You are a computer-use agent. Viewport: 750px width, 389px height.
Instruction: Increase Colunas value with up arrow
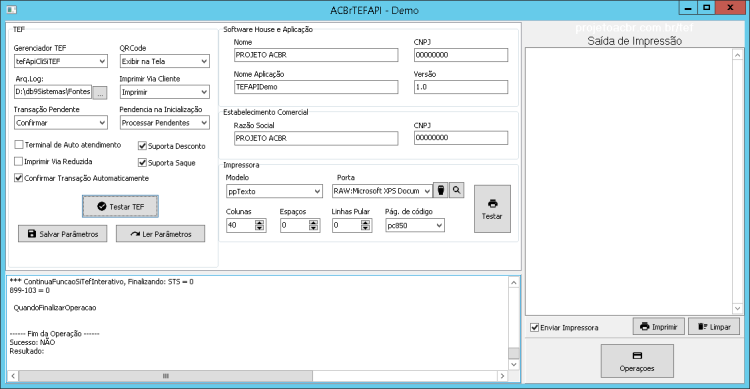pos(260,222)
